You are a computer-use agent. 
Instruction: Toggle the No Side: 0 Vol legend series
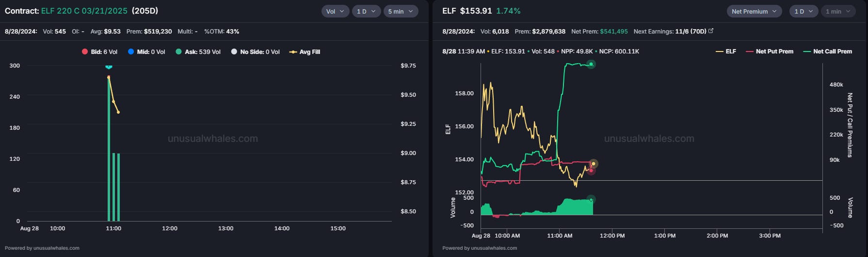tap(256, 52)
